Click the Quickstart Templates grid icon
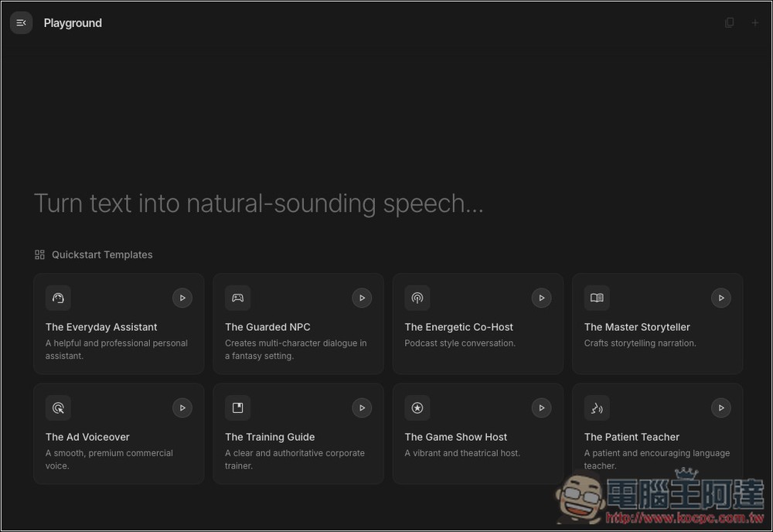773x532 pixels. click(x=39, y=254)
